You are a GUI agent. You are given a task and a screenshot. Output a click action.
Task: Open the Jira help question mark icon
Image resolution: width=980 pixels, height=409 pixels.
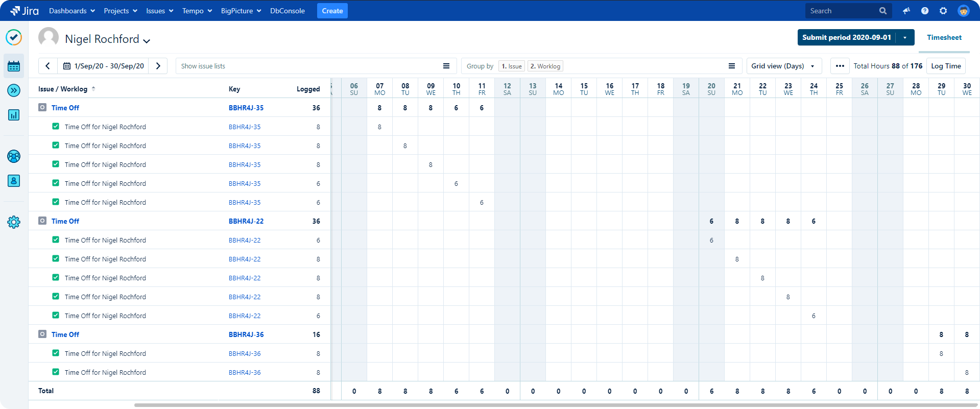pyautogui.click(x=925, y=11)
